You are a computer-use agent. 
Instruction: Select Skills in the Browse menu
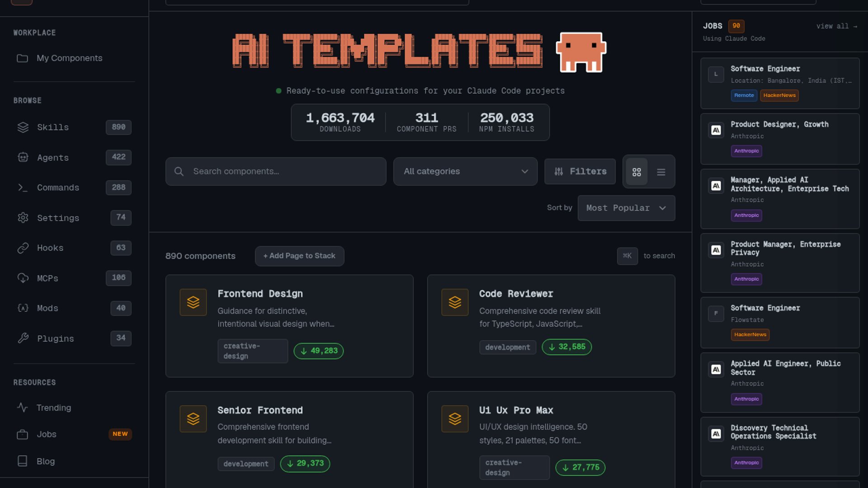coord(74,127)
